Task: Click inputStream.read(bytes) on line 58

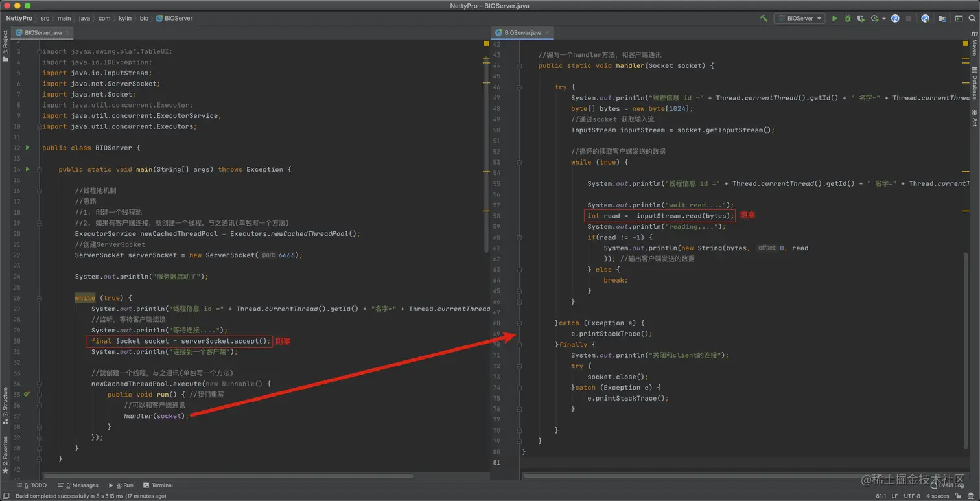Action: click(x=684, y=216)
